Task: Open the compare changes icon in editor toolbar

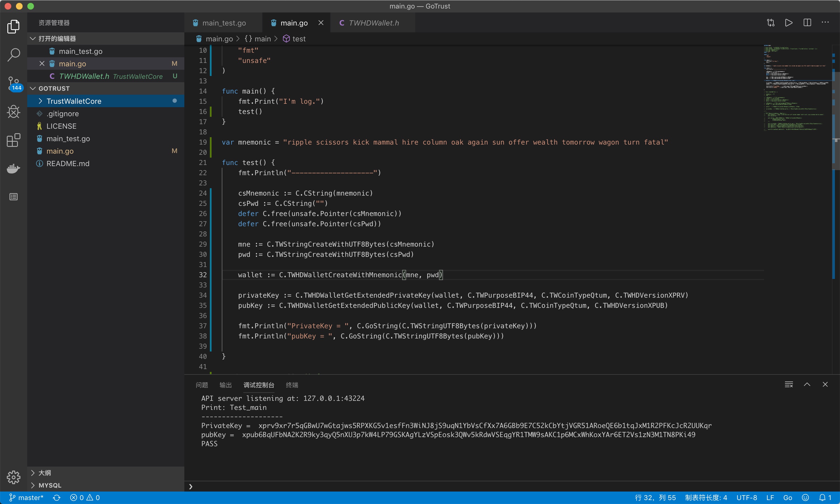Action: pos(771,23)
